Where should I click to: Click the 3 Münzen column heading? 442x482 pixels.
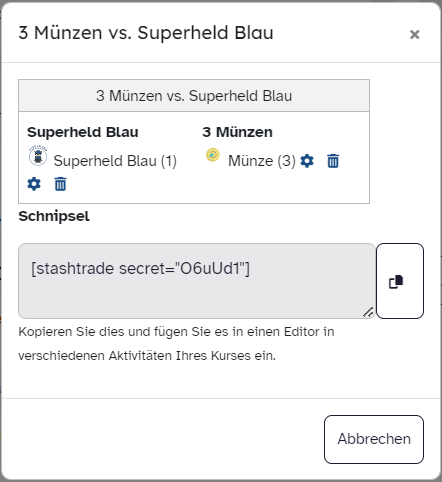coord(237,132)
